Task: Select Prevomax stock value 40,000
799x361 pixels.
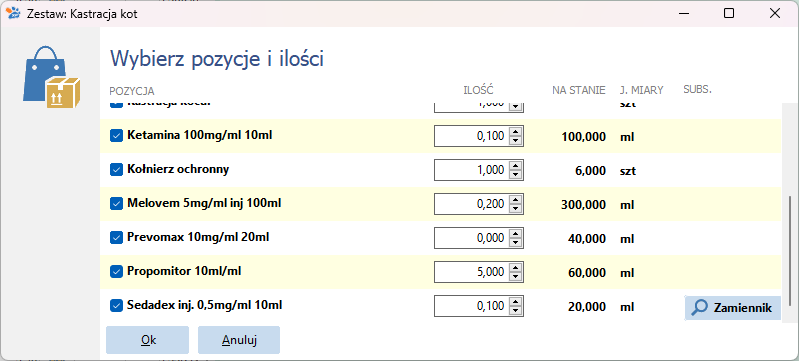Action: point(587,239)
